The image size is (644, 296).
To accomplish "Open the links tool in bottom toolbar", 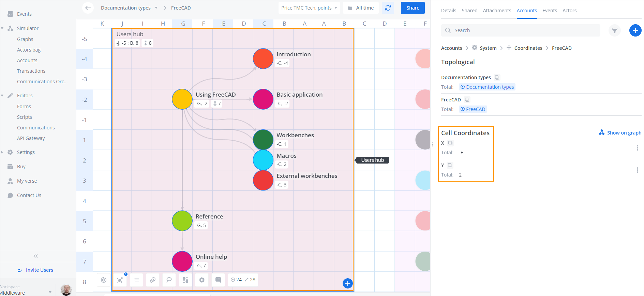I will (153, 280).
